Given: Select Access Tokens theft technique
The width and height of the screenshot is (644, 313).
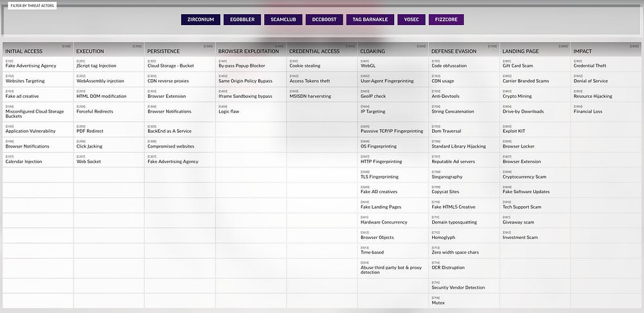Looking at the screenshot, I should click(322, 79).
